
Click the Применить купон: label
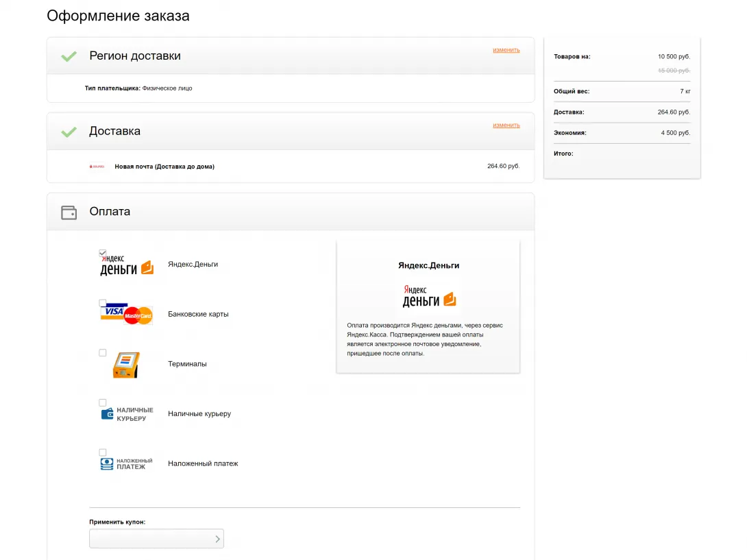[117, 522]
